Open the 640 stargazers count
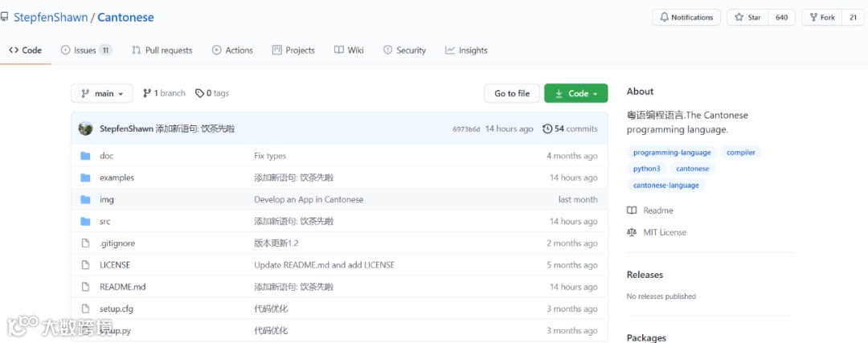Viewport: 868px width, 343px height. point(782,17)
